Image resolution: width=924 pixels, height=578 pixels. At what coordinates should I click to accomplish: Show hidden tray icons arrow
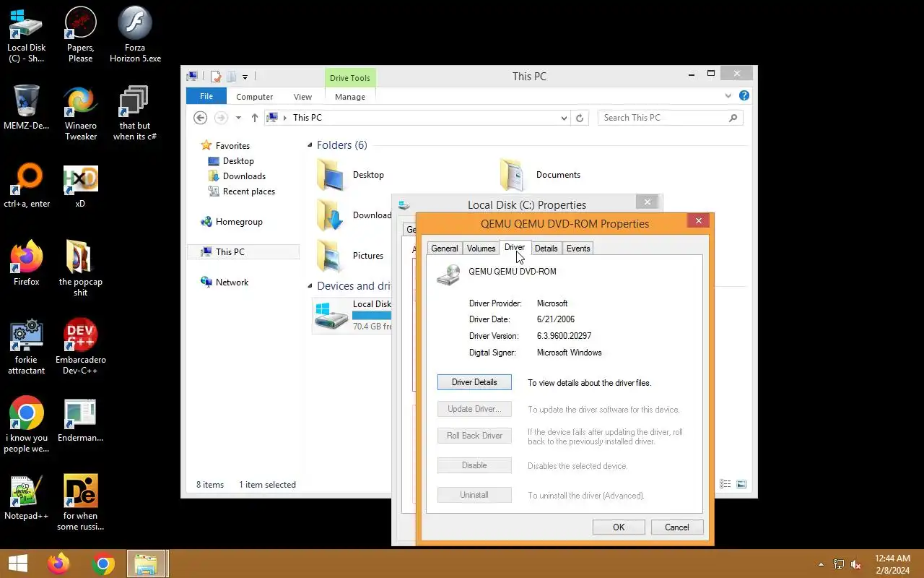821,564
